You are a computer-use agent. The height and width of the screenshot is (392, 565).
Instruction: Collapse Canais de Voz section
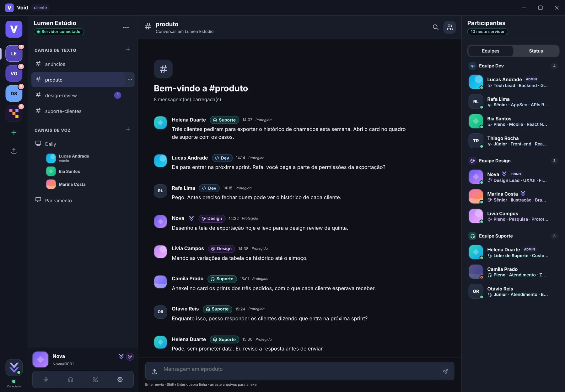click(52, 130)
